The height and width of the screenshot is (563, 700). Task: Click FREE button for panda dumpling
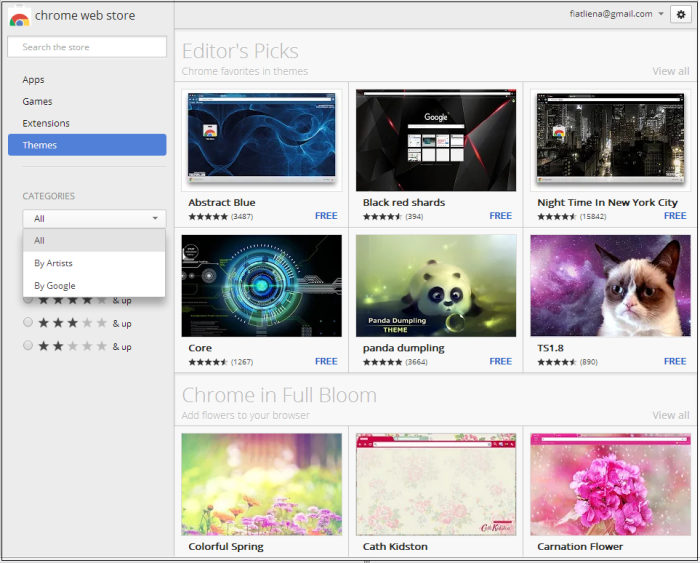click(x=500, y=362)
